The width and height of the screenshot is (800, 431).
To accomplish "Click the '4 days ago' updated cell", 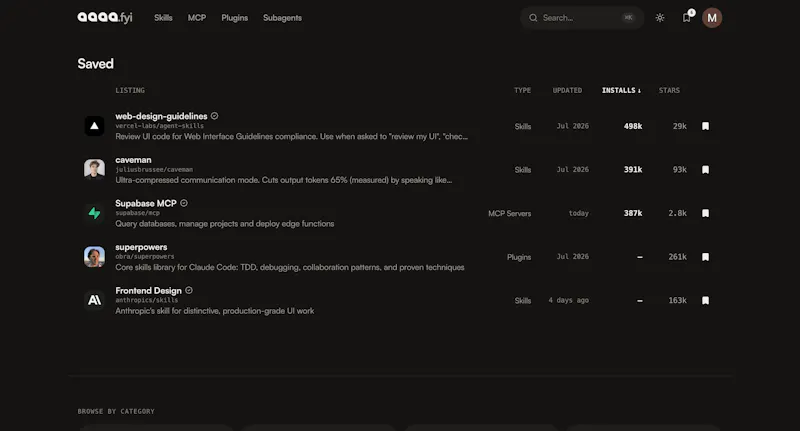I will pyautogui.click(x=568, y=300).
